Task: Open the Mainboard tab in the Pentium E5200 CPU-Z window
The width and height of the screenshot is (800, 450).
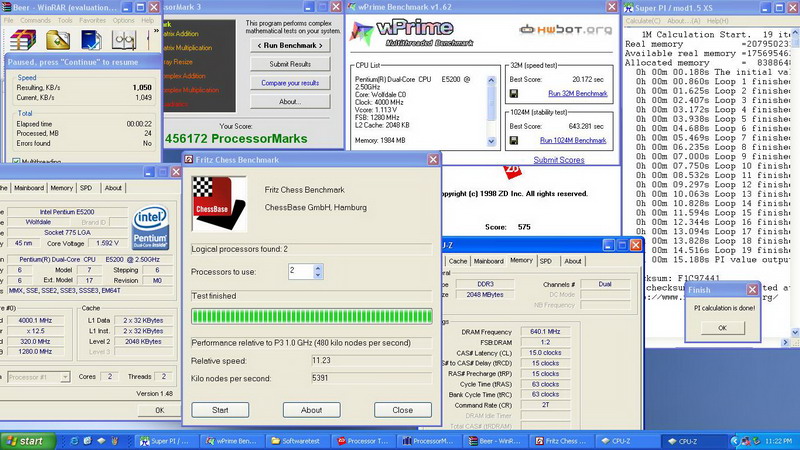Action: [x=29, y=188]
